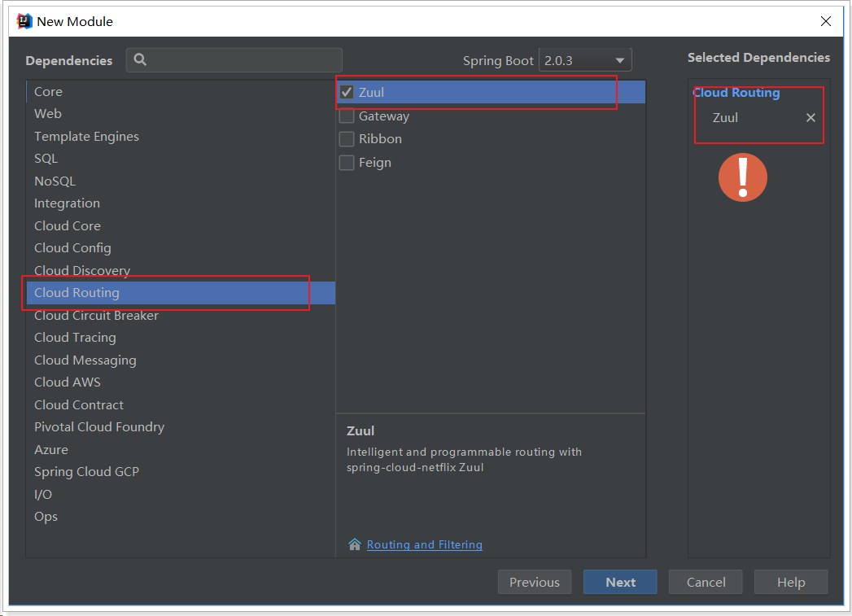Click the Feign label text

coord(375,163)
